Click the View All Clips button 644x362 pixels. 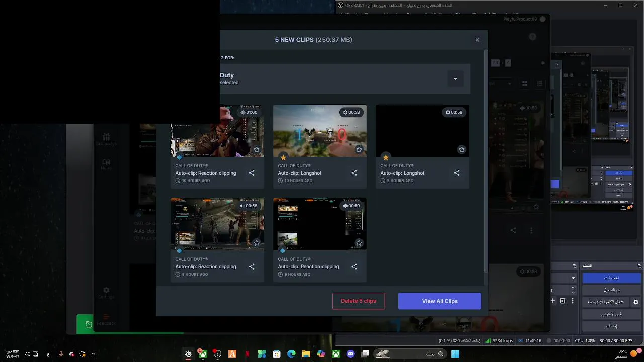440,301
